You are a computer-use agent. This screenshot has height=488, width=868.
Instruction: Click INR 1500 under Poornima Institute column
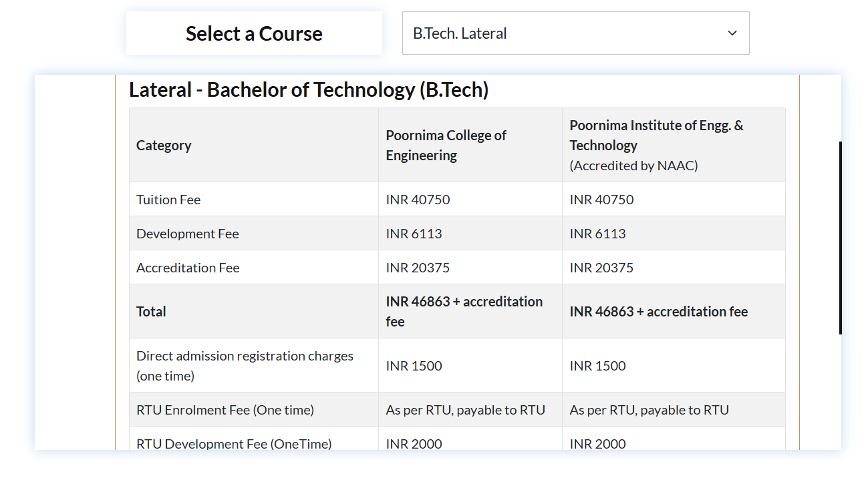pyautogui.click(x=597, y=366)
